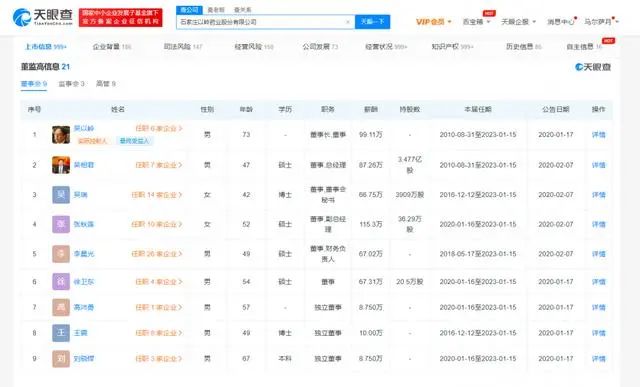Screen dimensions: 640x387
Task: Open 任职 14 家企业 link
Action: pyautogui.click(x=157, y=195)
